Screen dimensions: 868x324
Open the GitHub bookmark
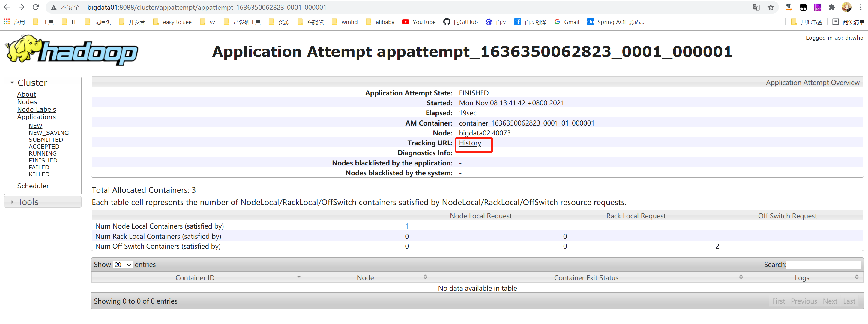coord(461,22)
